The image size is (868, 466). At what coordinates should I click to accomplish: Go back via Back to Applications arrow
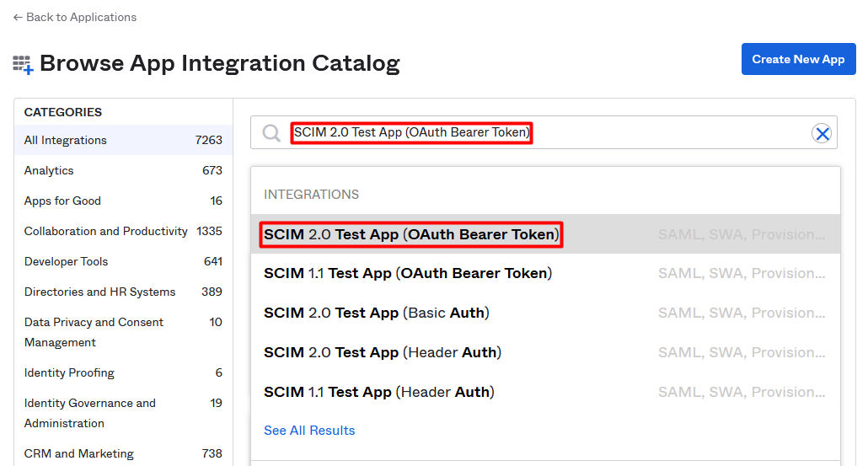click(x=18, y=17)
